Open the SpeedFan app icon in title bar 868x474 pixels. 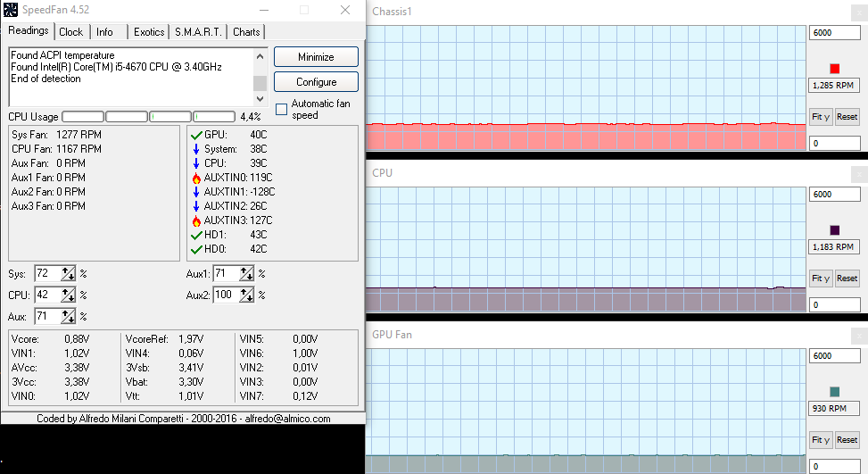[x=11, y=10]
